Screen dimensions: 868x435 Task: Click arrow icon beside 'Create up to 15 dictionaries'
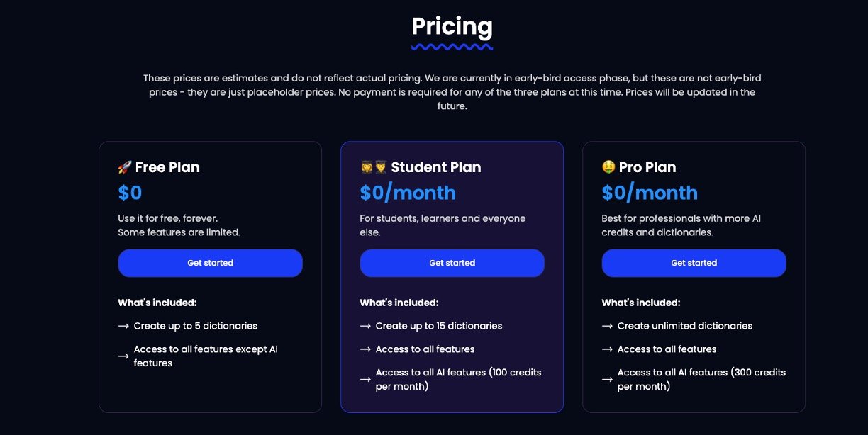pyautogui.click(x=365, y=327)
